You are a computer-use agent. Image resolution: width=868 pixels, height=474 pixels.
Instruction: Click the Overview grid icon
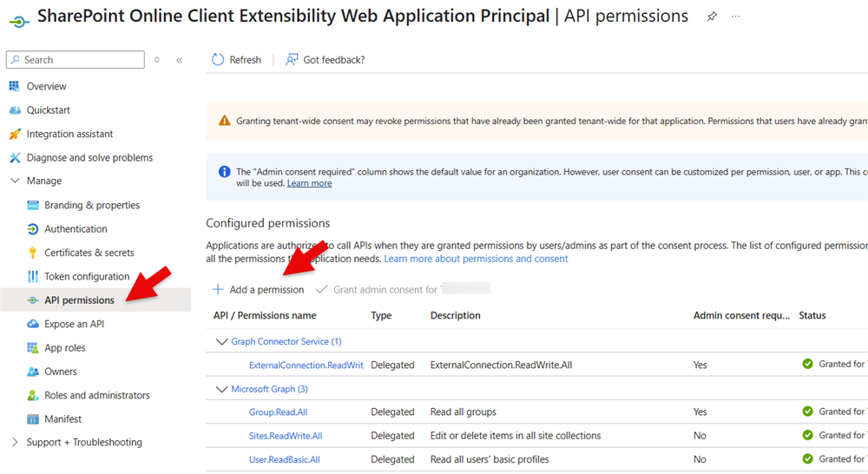click(x=15, y=87)
